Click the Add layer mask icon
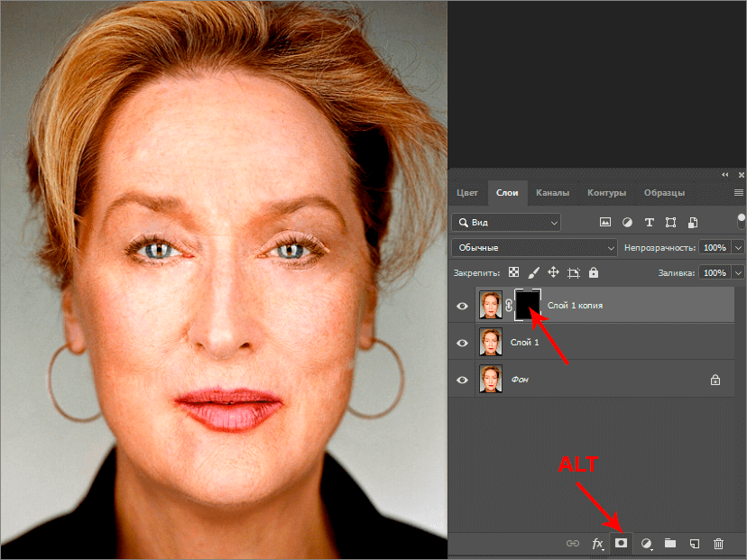The width and height of the screenshot is (747, 560). tap(621, 544)
